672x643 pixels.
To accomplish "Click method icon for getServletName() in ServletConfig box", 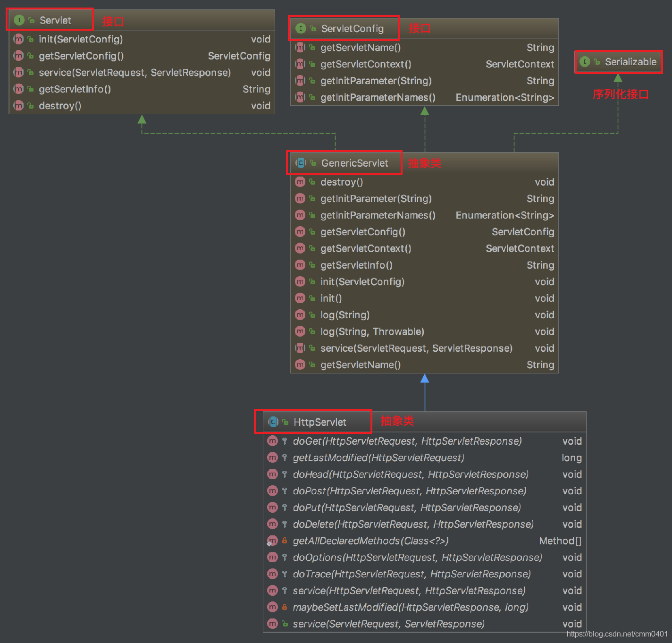I will pos(300,48).
